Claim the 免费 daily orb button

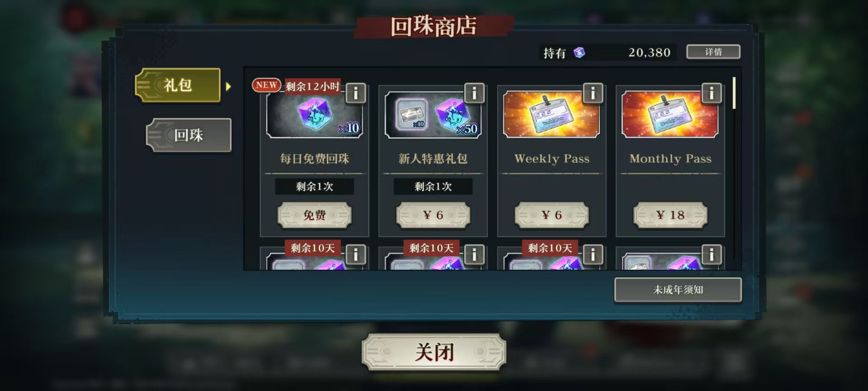pos(314,215)
